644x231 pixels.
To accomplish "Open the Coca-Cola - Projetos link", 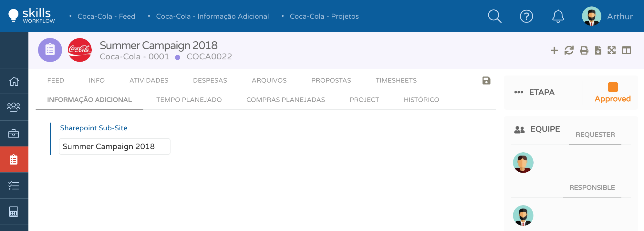I will coord(324,16).
